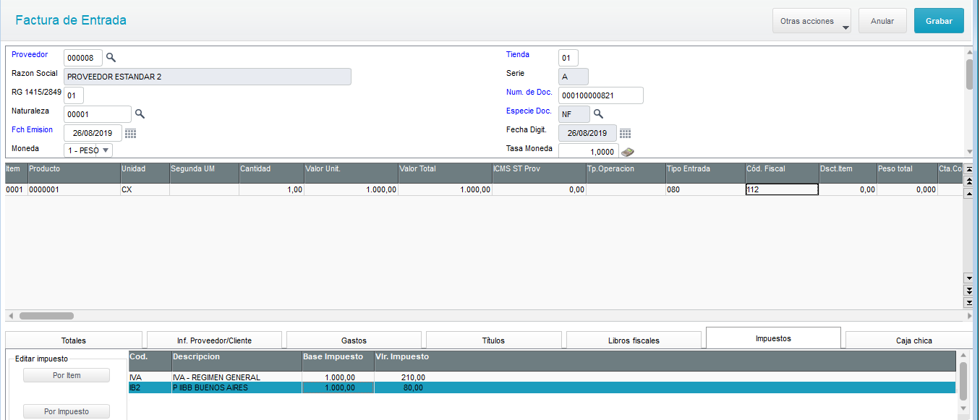Switch to the Totales tab
Viewport: 980px width, 420px height.
tap(74, 340)
